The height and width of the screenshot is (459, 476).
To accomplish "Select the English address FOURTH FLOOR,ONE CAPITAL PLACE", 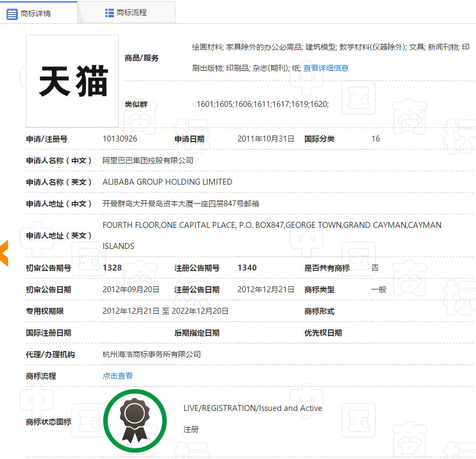I will 169,225.
